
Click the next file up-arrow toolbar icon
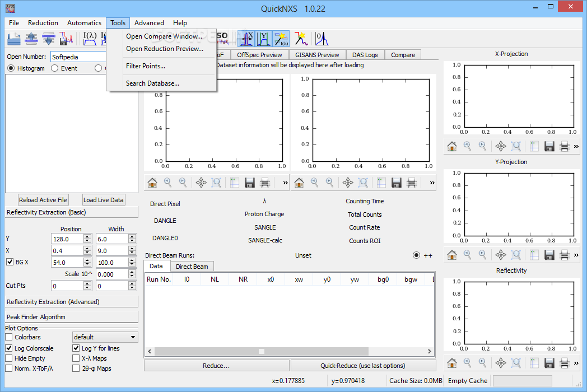31,39
